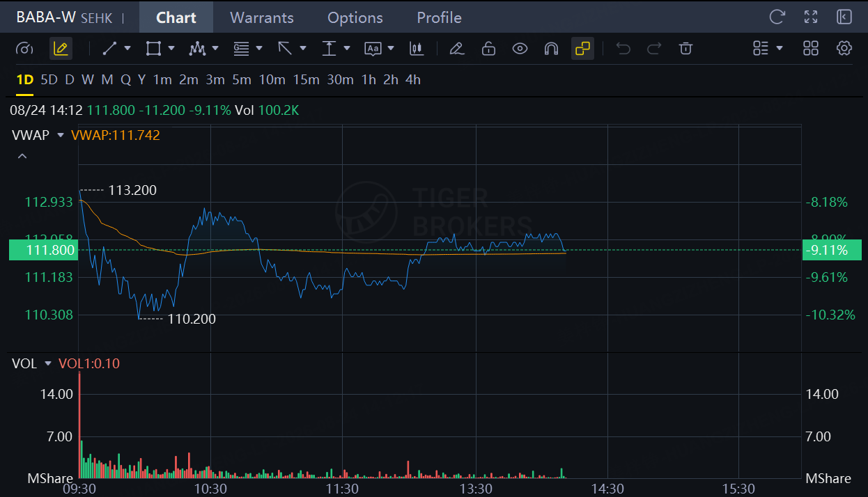The height and width of the screenshot is (497, 868).
Task: Select the 5D timeframe
Action: click(x=49, y=80)
